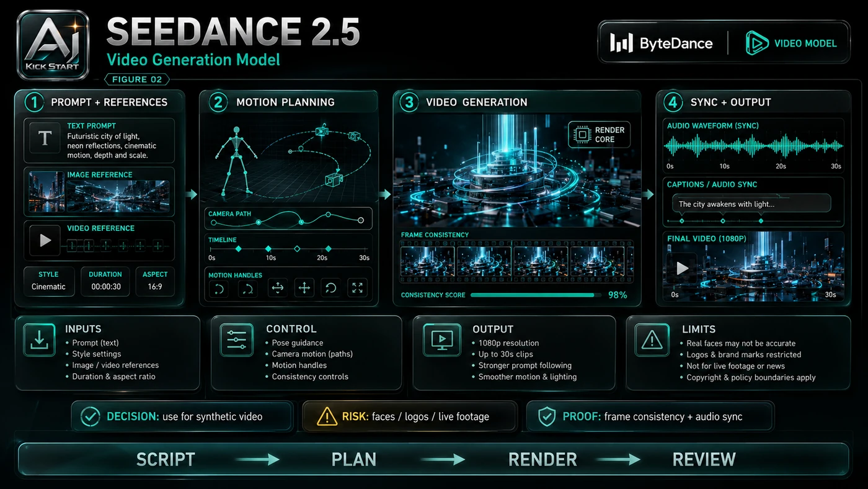This screenshot has height=489, width=868.
Task: Click the white end node of Camera Path
Action: tap(360, 220)
